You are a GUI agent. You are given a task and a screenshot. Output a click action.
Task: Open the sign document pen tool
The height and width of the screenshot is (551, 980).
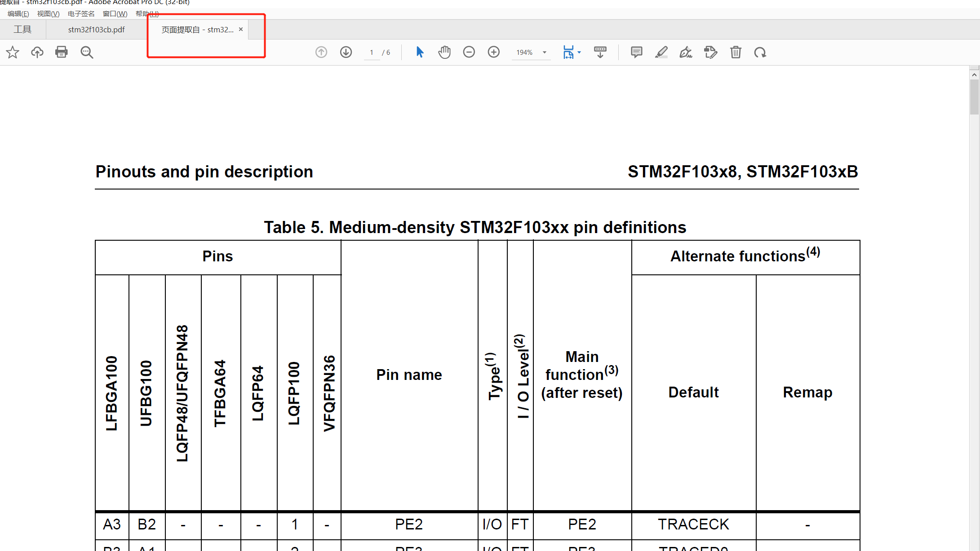[x=686, y=53]
